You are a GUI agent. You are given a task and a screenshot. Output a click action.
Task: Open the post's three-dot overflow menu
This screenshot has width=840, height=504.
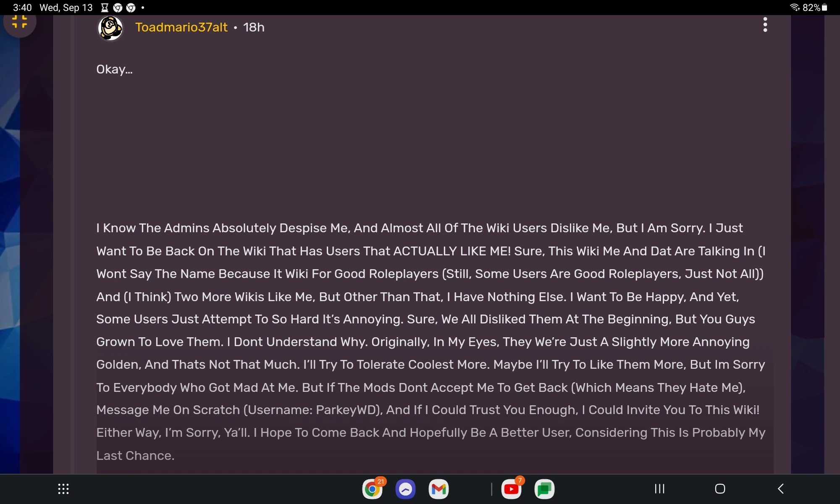[764, 25]
